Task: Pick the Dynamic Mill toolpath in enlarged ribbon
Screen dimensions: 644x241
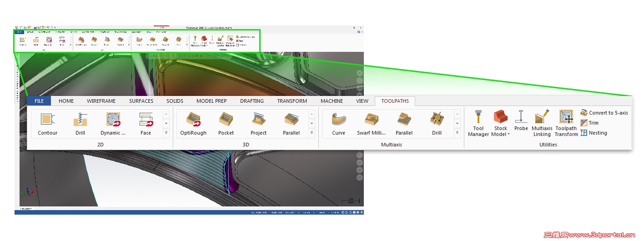Action: click(x=113, y=124)
